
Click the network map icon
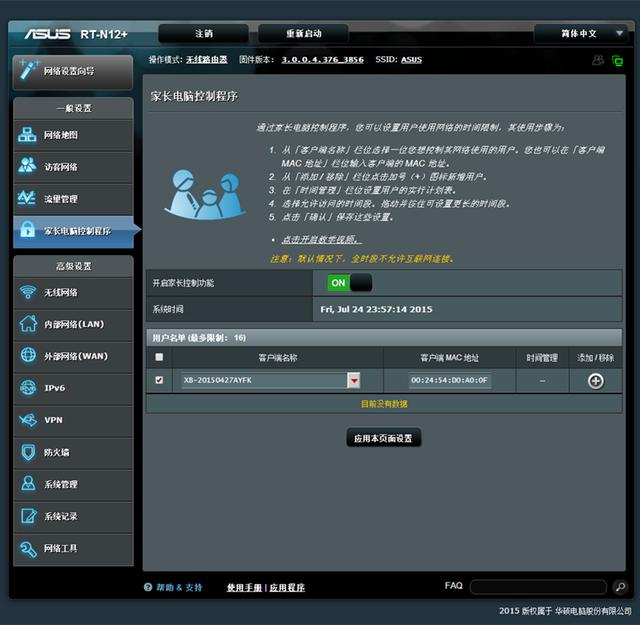(x=27, y=135)
